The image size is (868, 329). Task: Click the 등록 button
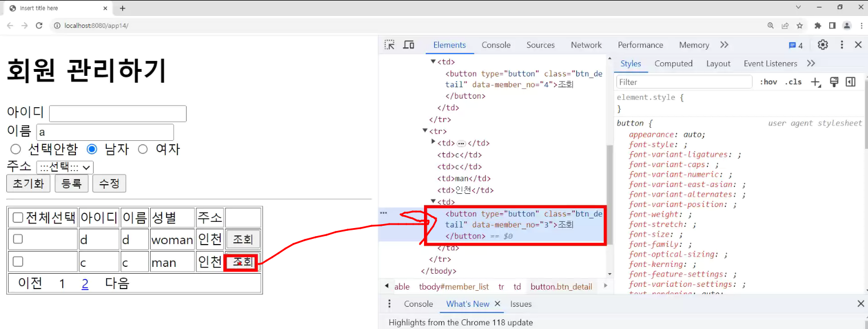[x=72, y=184]
